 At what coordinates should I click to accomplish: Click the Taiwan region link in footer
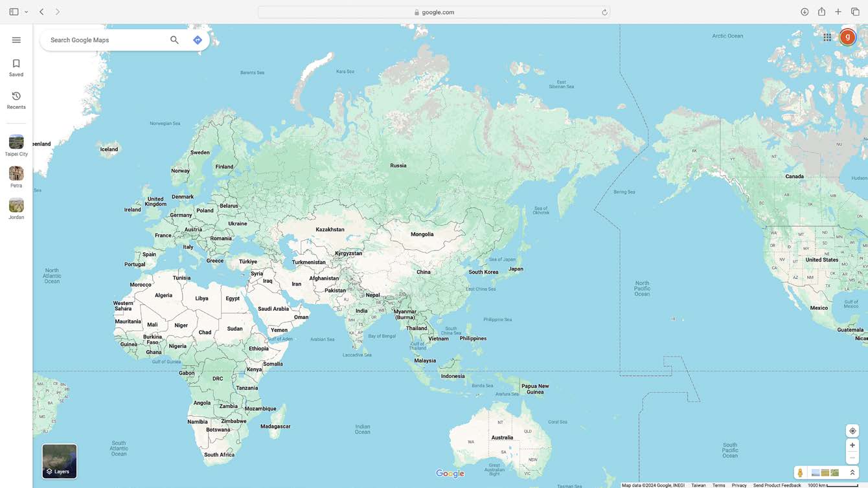click(x=698, y=485)
